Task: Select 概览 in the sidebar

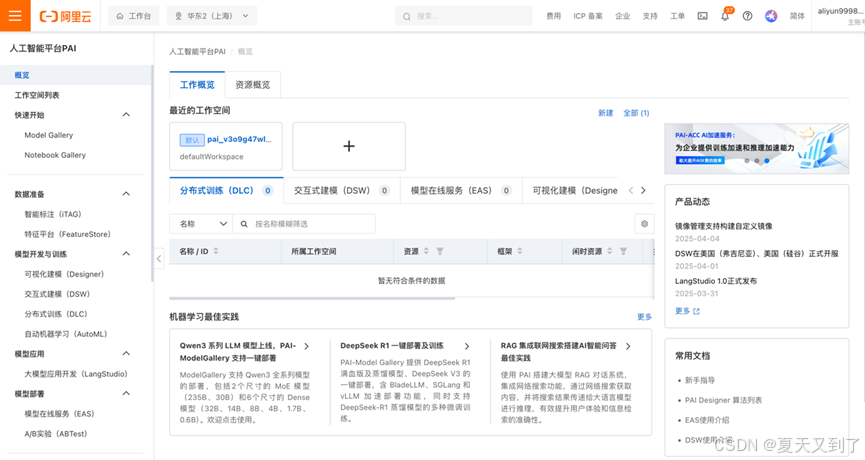Action: (x=76, y=75)
